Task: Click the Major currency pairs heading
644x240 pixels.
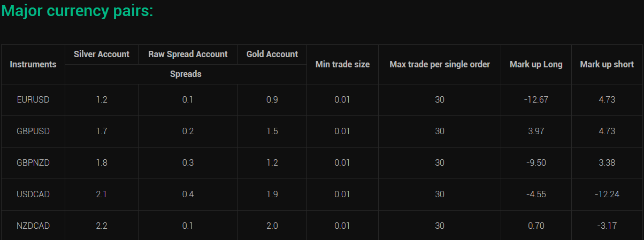Action: coord(78,11)
